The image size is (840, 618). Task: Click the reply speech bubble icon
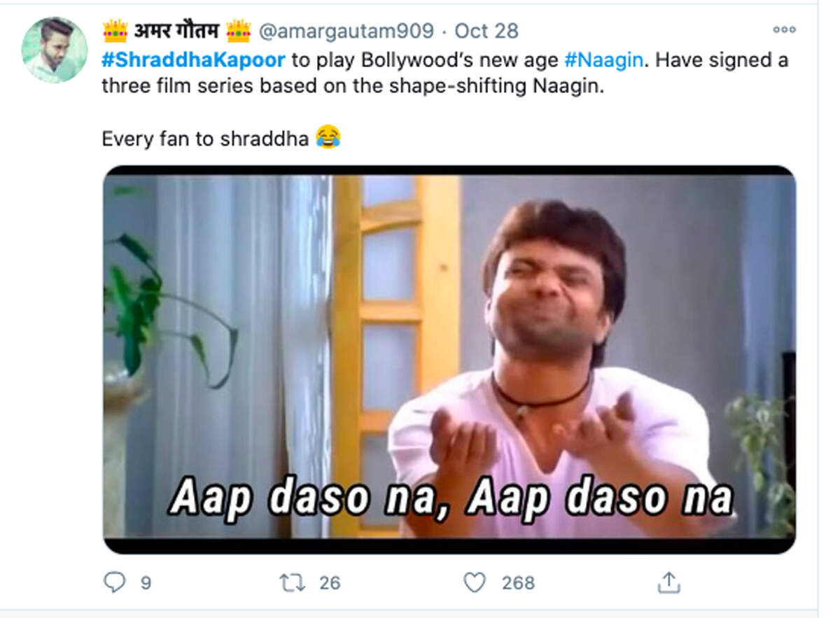(114, 582)
